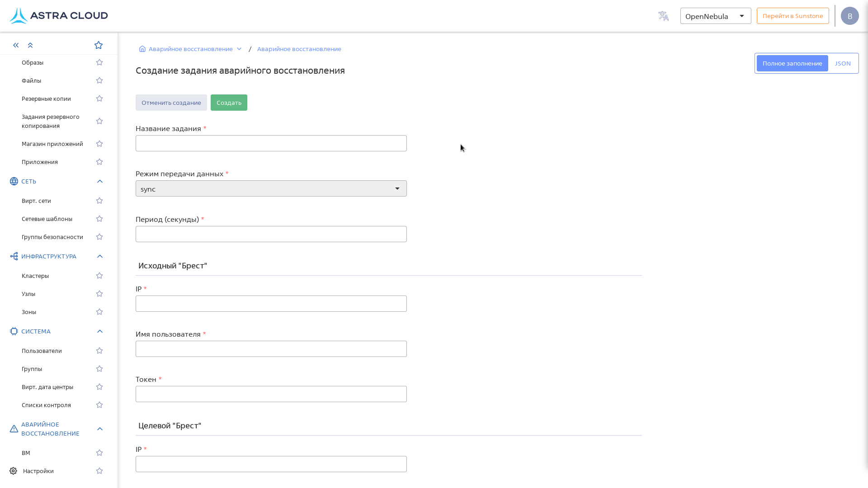This screenshot has height=488, width=868.
Task: Toggle favorite star for Кластеры
Action: coord(99,276)
